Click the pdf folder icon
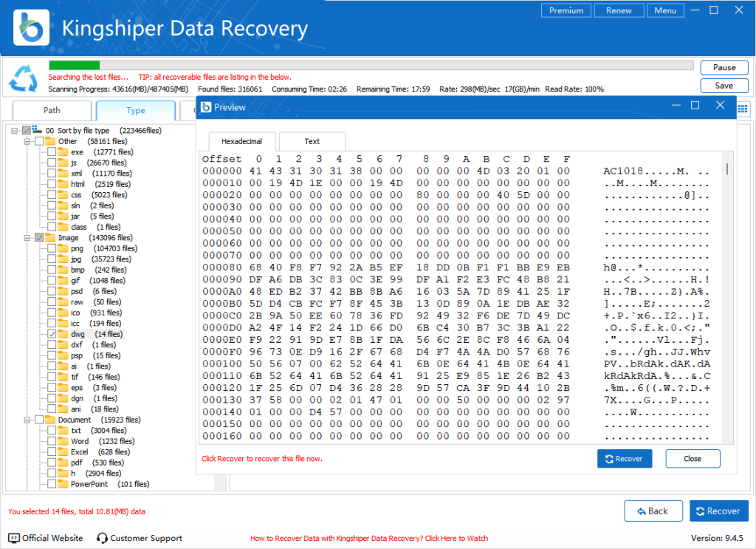This screenshot has height=549, width=756. pos(63,463)
